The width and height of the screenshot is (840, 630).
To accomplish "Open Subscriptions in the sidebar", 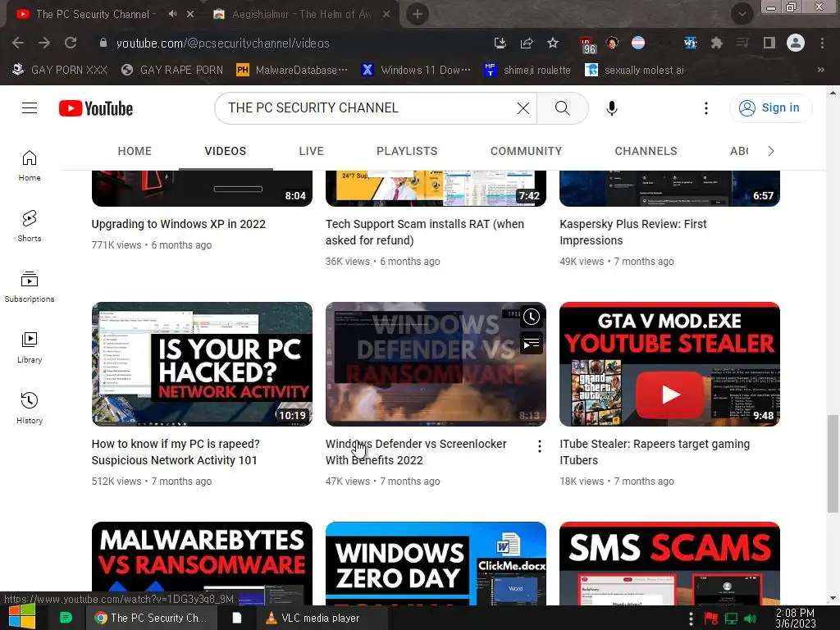I will [30, 287].
